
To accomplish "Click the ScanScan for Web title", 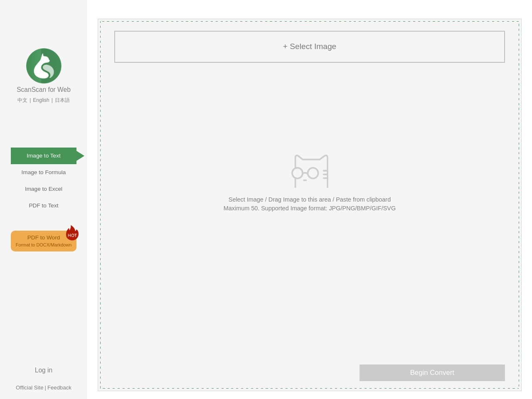I will [x=44, y=89].
